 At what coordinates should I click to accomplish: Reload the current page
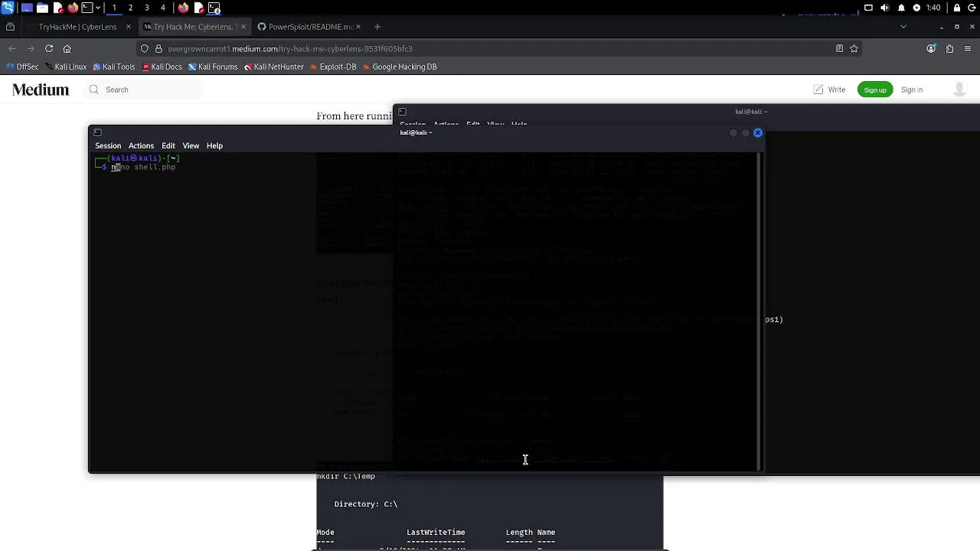pyautogui.click(x=49, y=48)
